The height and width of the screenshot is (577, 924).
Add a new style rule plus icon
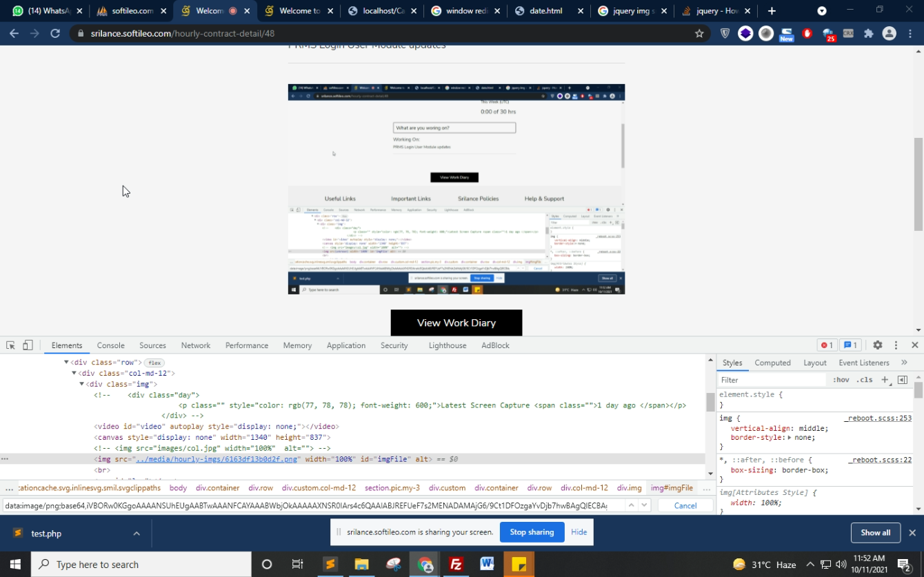coord(885,380)
